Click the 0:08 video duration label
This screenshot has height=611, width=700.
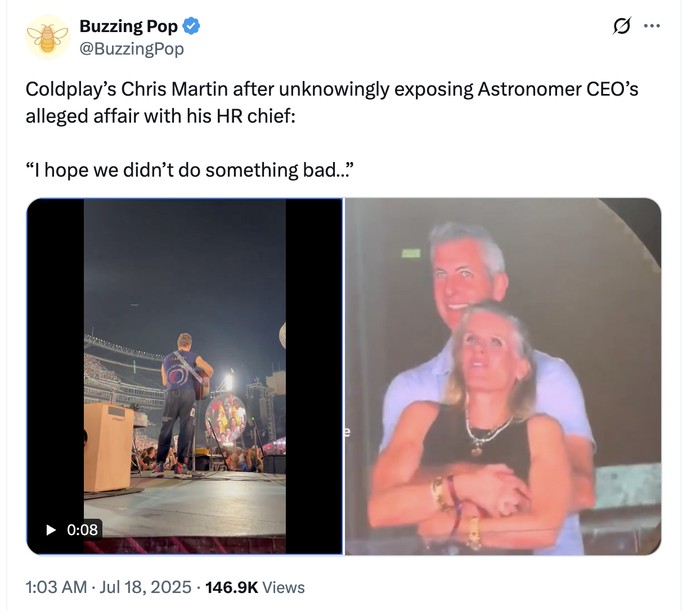tap(82, 529)
